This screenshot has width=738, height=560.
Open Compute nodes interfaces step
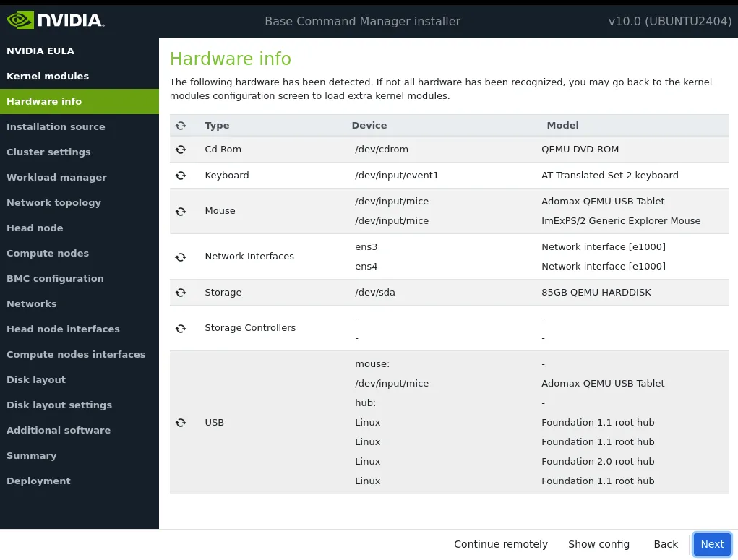80,355
